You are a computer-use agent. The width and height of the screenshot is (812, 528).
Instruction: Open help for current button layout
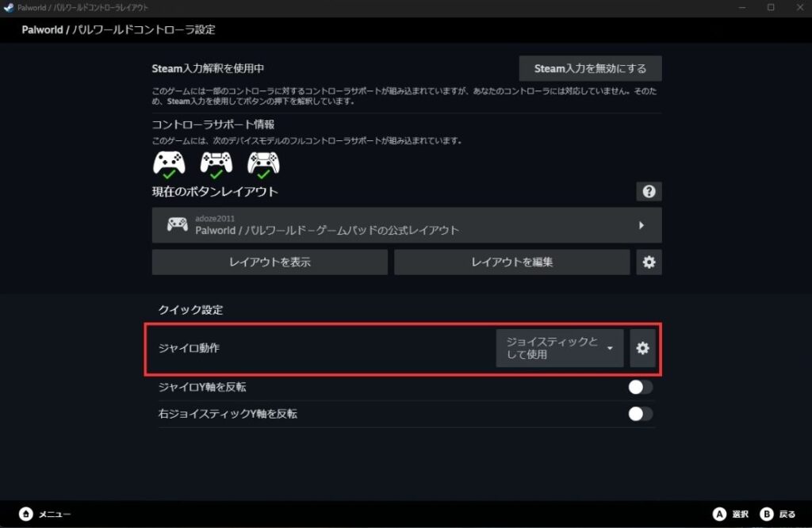pyautogui.click(x=649, y=192)
